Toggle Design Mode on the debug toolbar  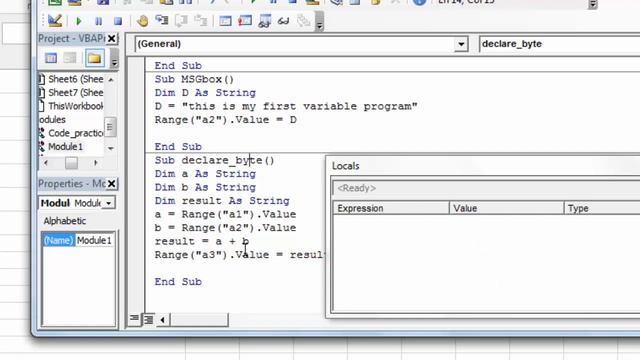(x=55, y=20)
